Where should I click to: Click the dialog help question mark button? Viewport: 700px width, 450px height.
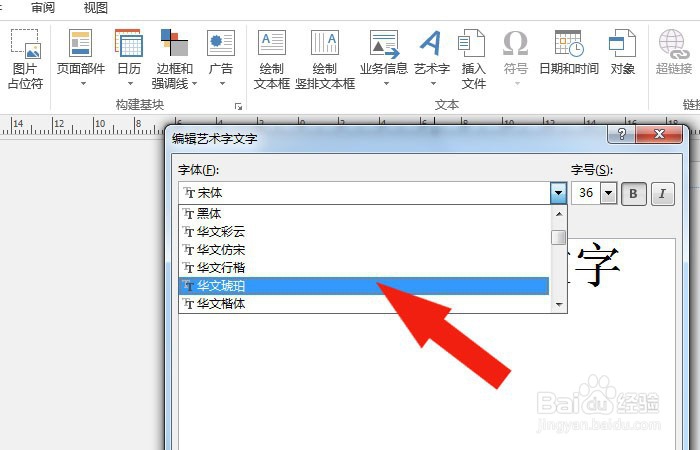coord(621,134)
